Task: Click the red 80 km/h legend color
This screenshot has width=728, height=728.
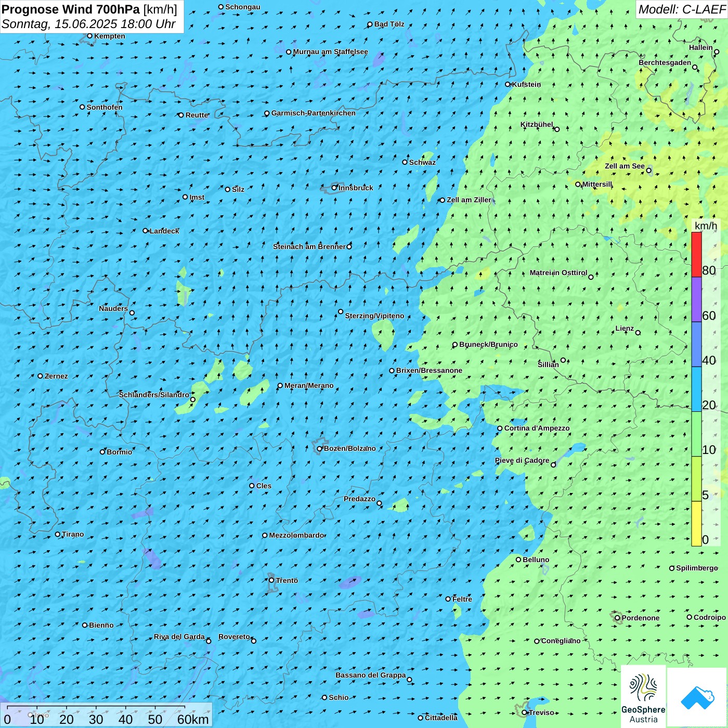Action: 696,254
